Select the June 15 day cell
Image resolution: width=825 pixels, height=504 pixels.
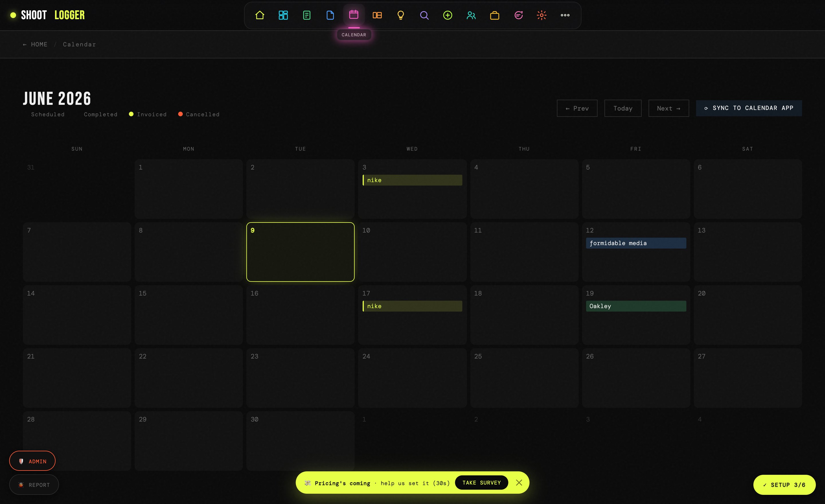click(188, 315)
